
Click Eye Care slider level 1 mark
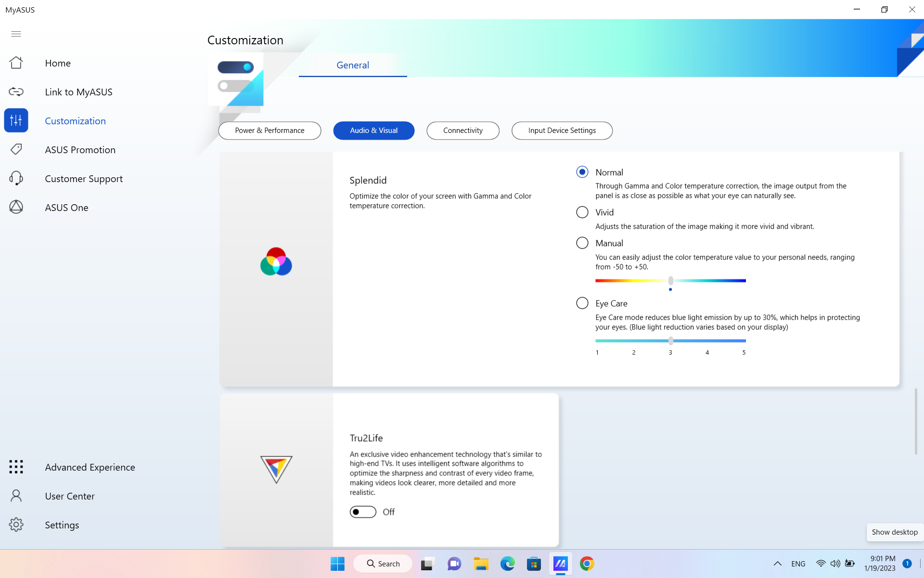(x=597, y=353)
